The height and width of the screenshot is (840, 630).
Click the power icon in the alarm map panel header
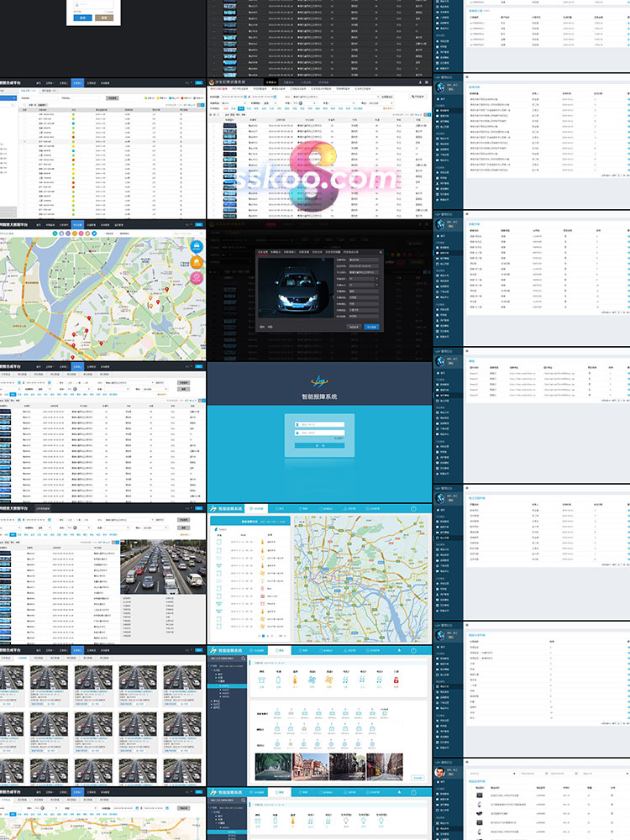click(x=413, y=508)
